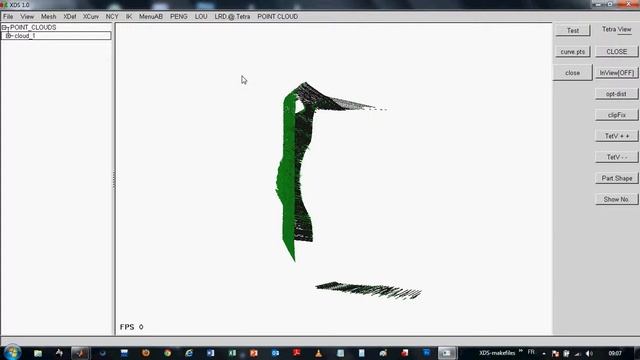Open the Windows Start menu
The height and width of the screenshot is (360, 640).
pyautogui.click(x=13, y=353)
